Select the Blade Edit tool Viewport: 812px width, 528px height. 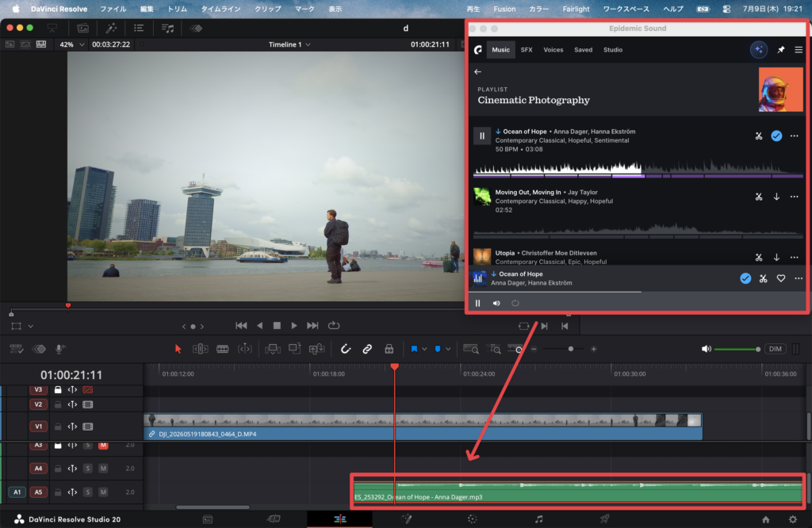tap(223, 349)
